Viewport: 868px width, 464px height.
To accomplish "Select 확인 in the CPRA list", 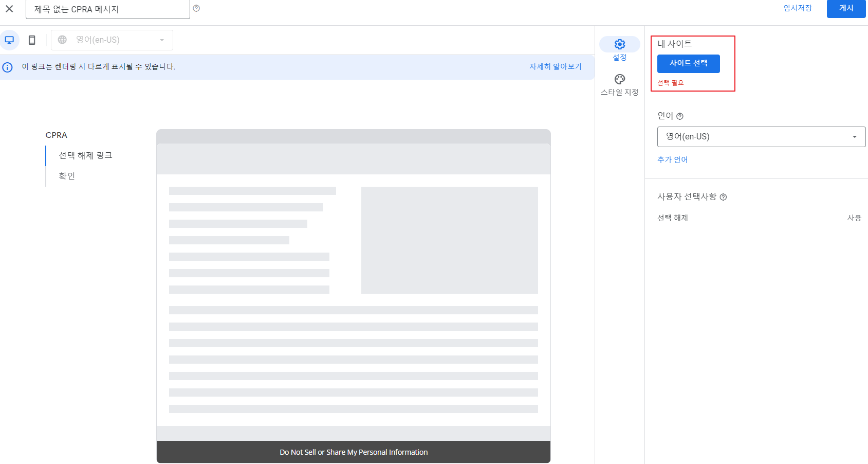I will [67, 176].
